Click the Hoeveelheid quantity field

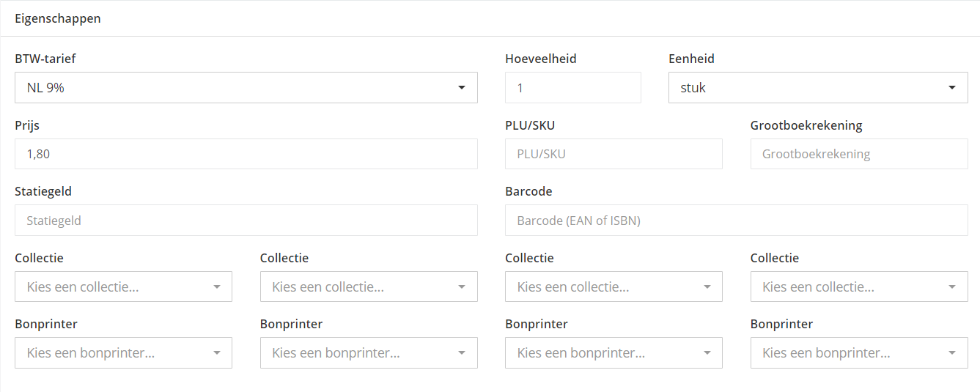(572, 87)
